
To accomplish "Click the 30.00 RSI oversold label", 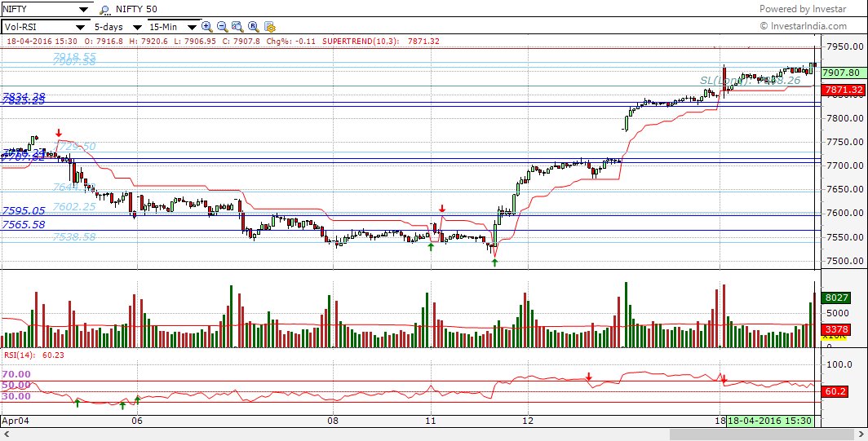I will [x=16, y=396].
